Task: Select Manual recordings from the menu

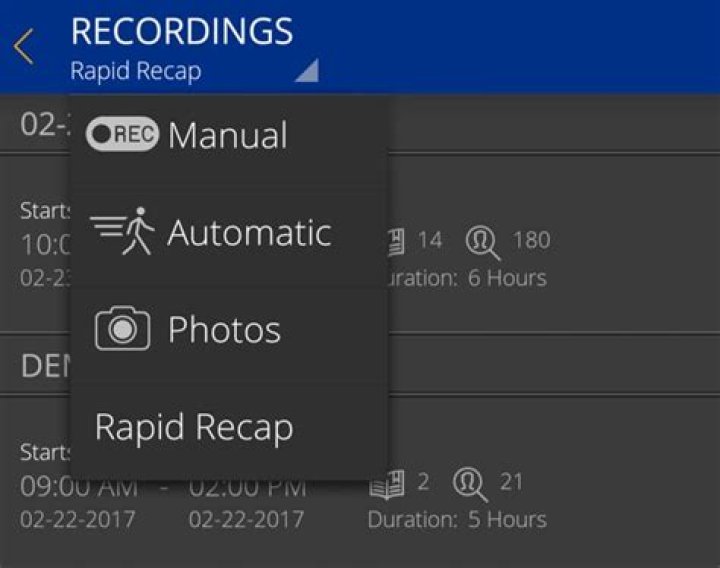Action: (229, 135)
